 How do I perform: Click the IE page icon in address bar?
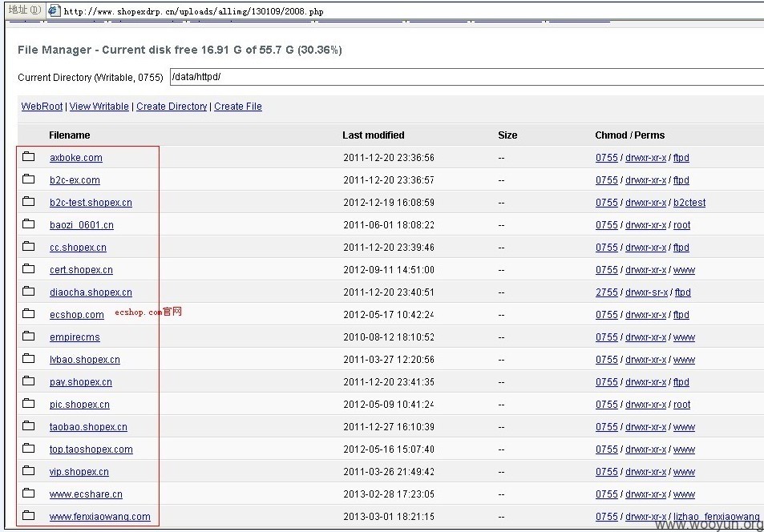[x=54, y=10]
